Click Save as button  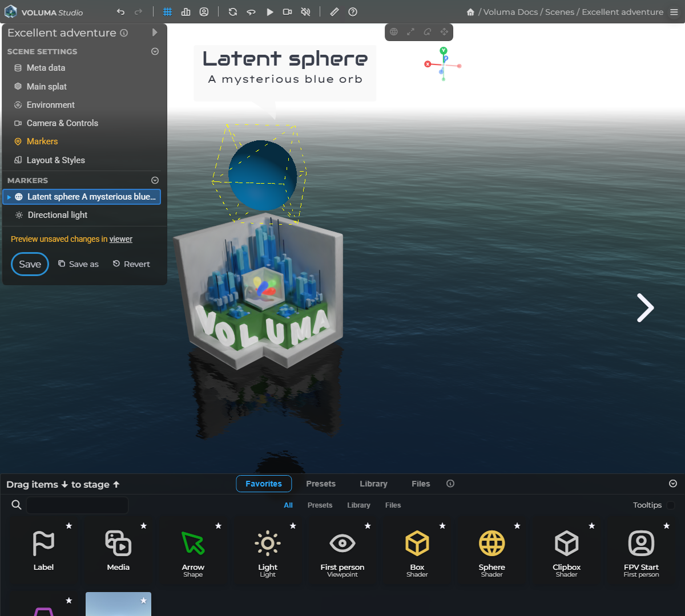click(x=78, y=264)
